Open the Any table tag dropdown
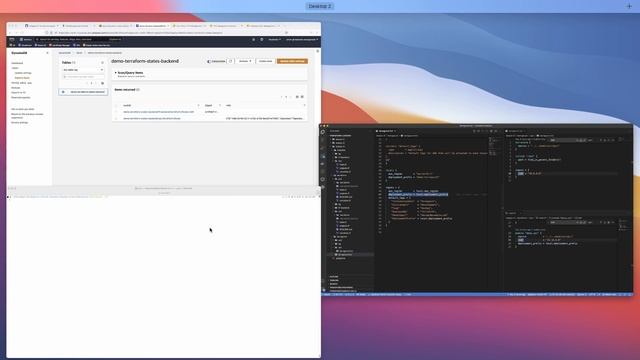640x360 pixels. [83, 70]
